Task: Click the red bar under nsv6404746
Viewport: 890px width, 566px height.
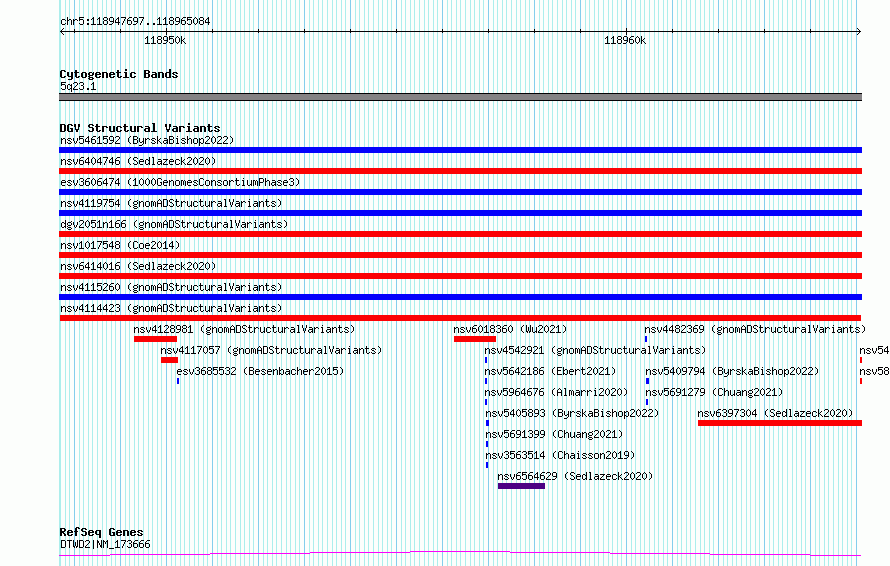Action: 460,171
